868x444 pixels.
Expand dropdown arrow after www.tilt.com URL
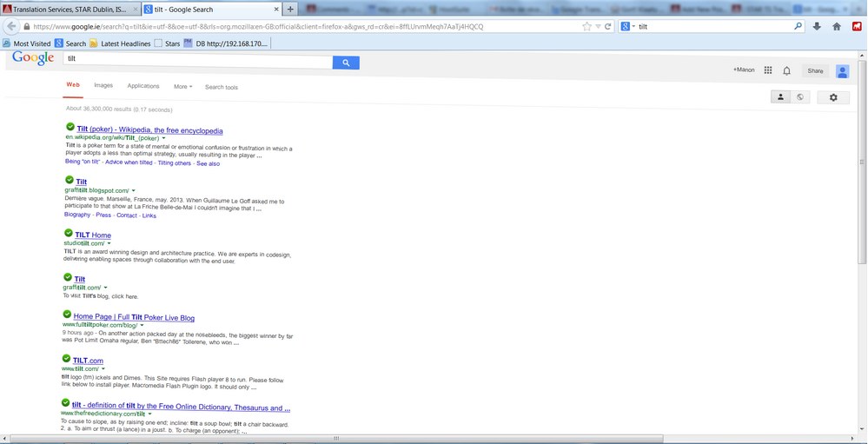103,368
